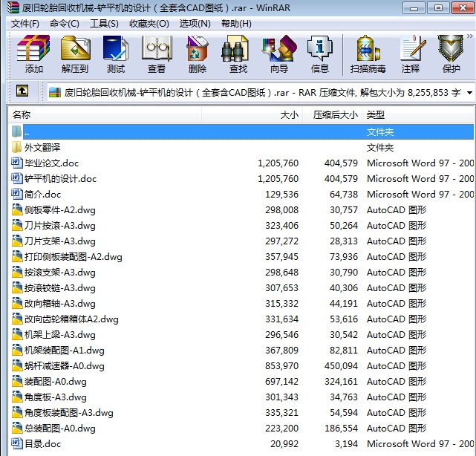The width and height of the screenshot is (476, 456).
Task: Open the Help (帮助) menu
Action: coord(236,23)
